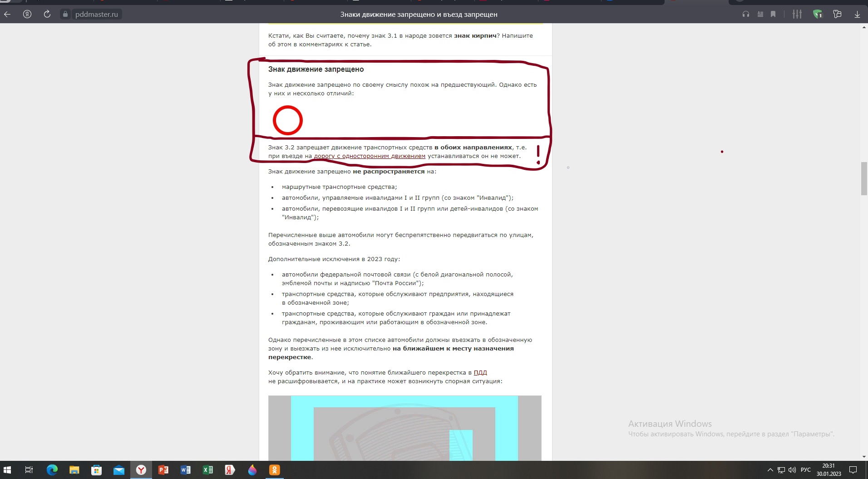Open the ПДД hyperlink in the article
This screenshot has width=868, height=479.
(x=480, y=373)
